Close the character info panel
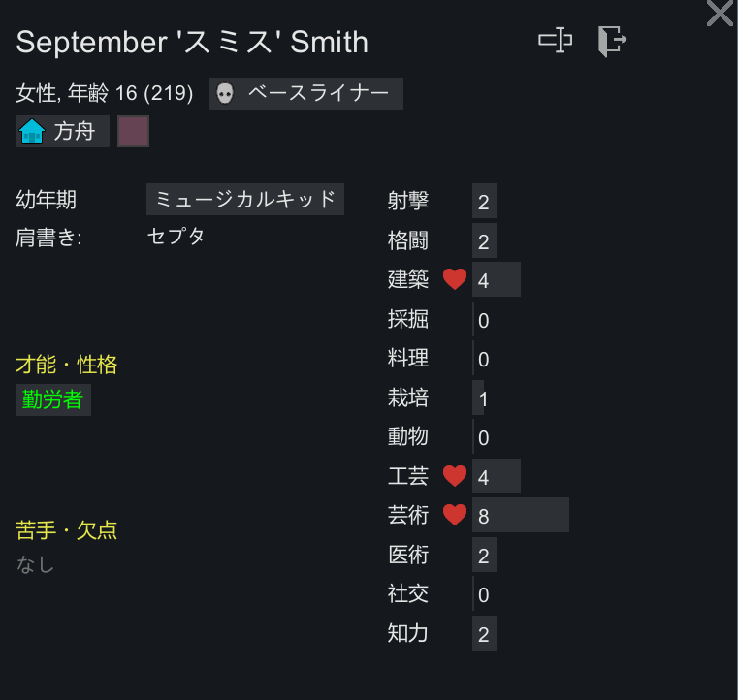Screen dimensions: 738x700 coord(721,13)
